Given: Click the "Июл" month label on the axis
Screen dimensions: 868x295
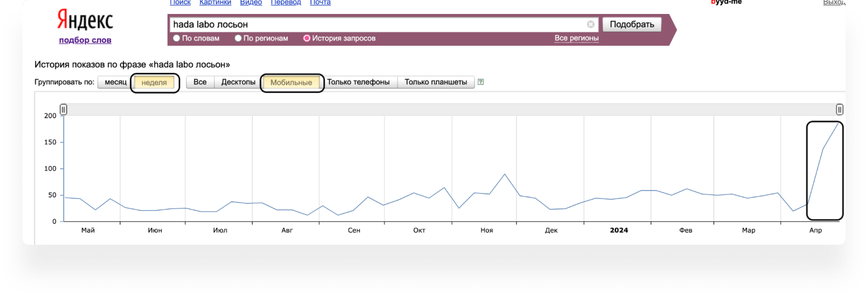Looking at the screenshot, I should point(220,230).
